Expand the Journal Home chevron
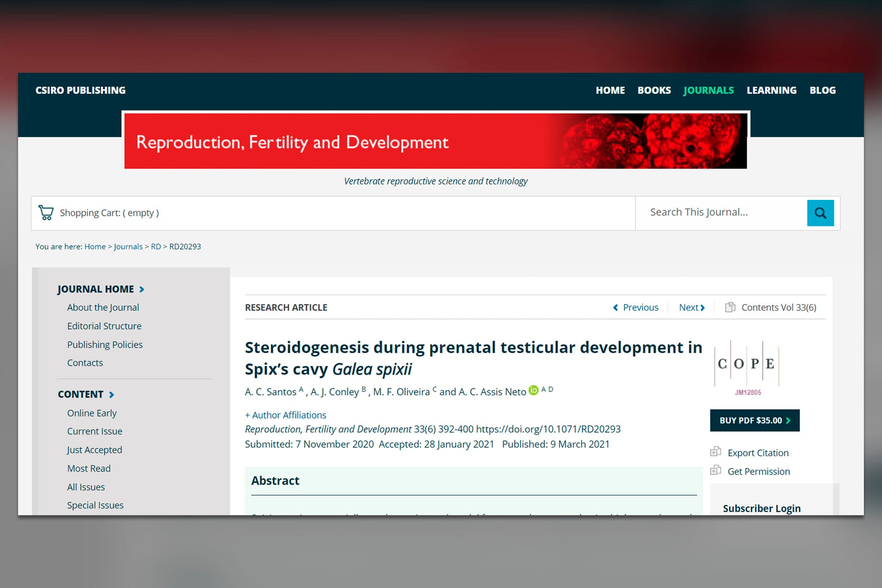The image size is (882, 588). [x=142, y=289]
